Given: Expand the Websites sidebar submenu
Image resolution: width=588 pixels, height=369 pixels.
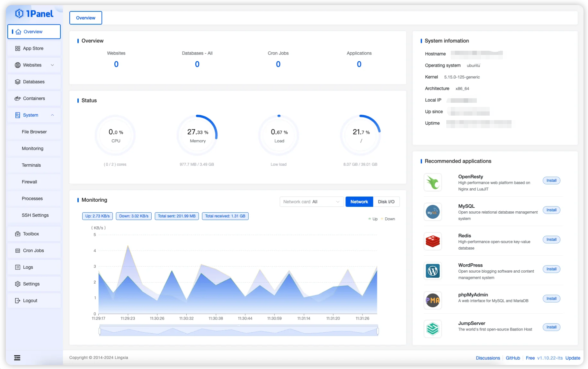Looking at the screenshot, I should click(52, 65).
